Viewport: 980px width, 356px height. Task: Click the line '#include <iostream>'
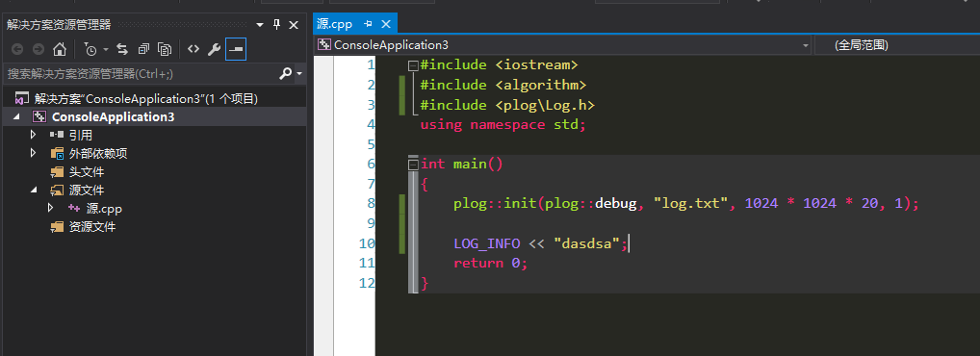pyautogui.click(x=500, y=64)
